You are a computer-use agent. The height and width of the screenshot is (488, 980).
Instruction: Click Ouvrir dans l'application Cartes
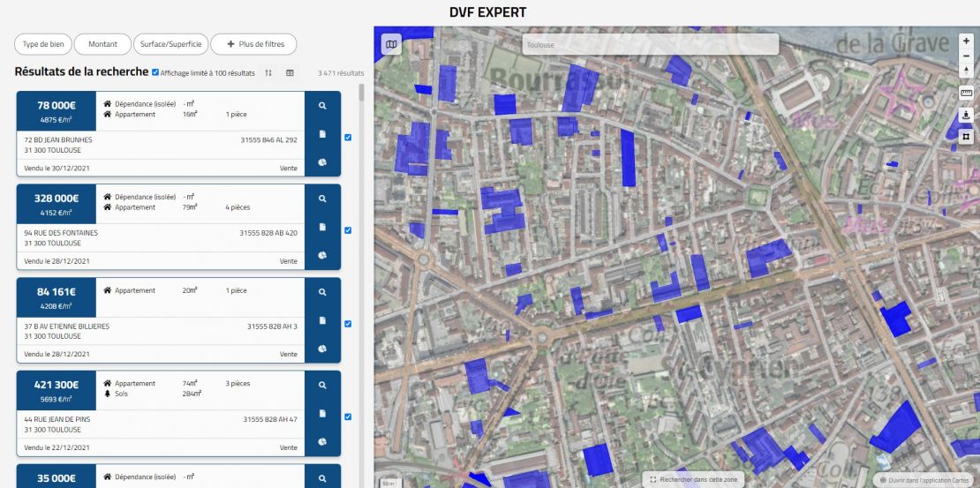click(923, 480)
